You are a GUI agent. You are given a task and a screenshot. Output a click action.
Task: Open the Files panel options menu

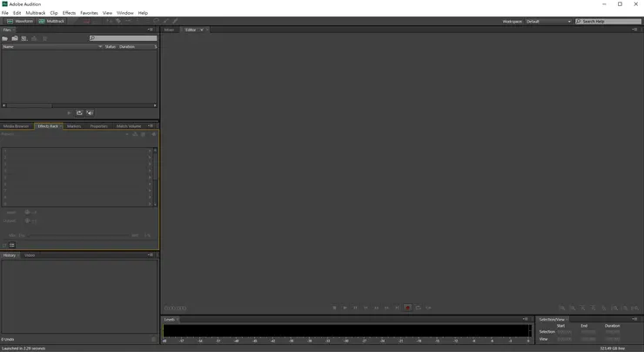(x=151, y=30)
